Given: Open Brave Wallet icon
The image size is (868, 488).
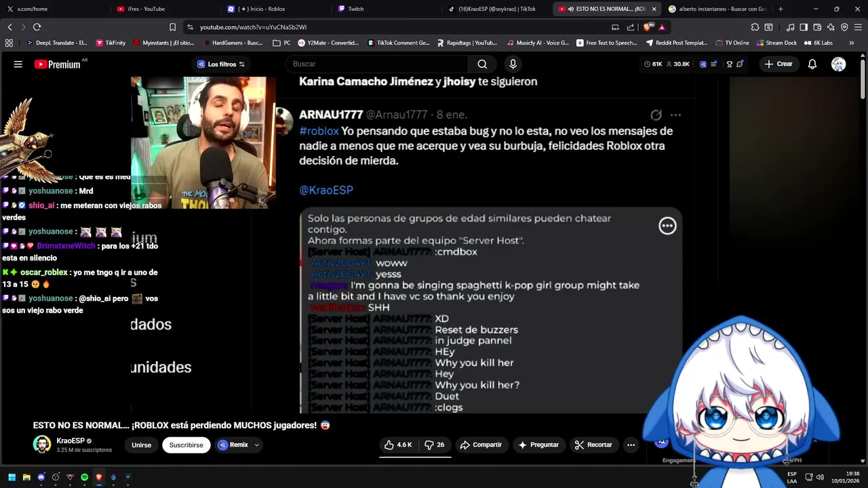Looking at the screenshot, I should point(817,27).
